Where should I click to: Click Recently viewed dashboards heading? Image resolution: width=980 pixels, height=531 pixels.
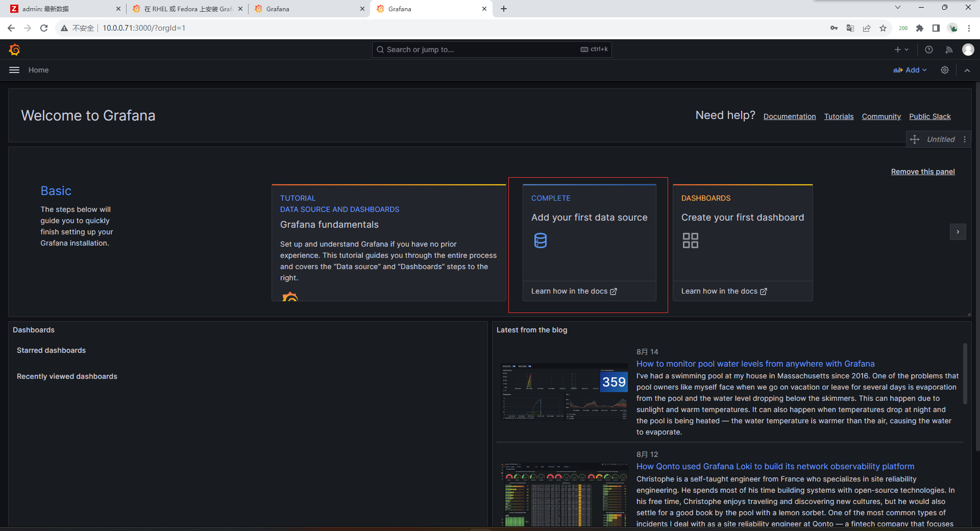[x=67, y=376]
